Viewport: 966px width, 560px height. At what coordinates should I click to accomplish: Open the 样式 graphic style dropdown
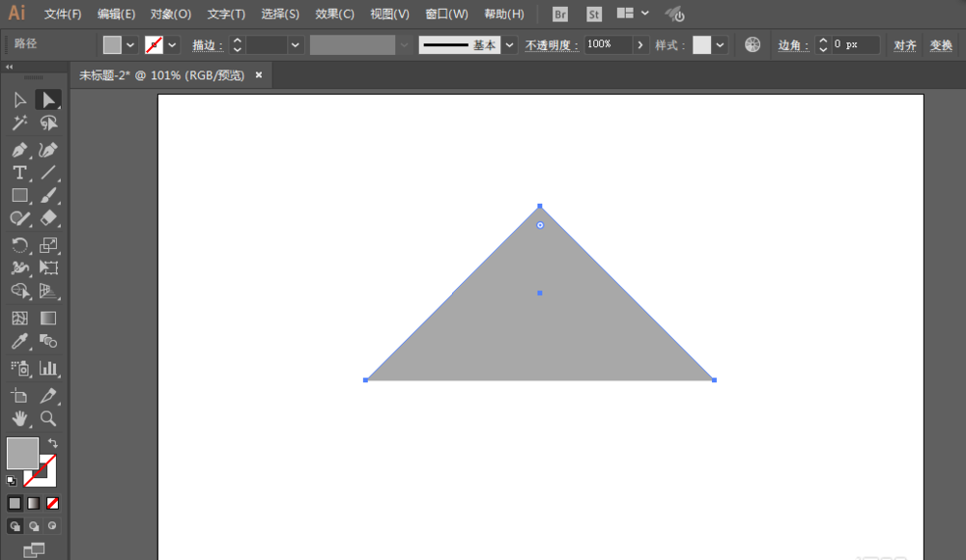coord(721,45)
